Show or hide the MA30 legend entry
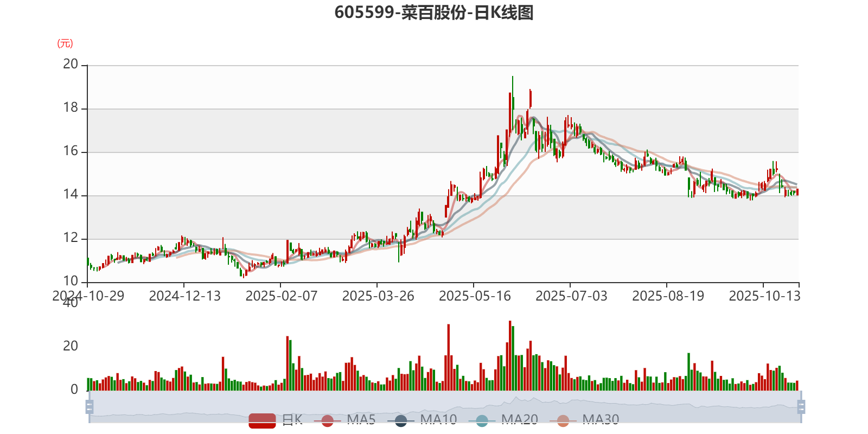This screenshot has height=434, width=868. click(584, 420)
